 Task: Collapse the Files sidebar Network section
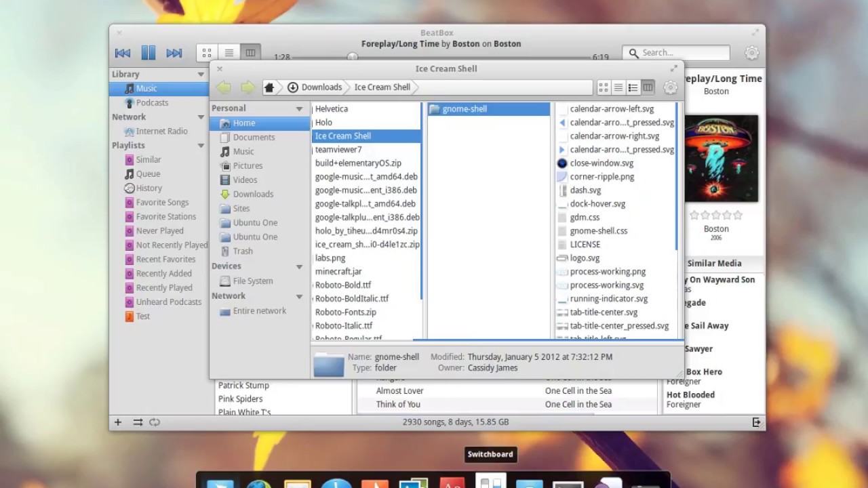coord(299,297)
